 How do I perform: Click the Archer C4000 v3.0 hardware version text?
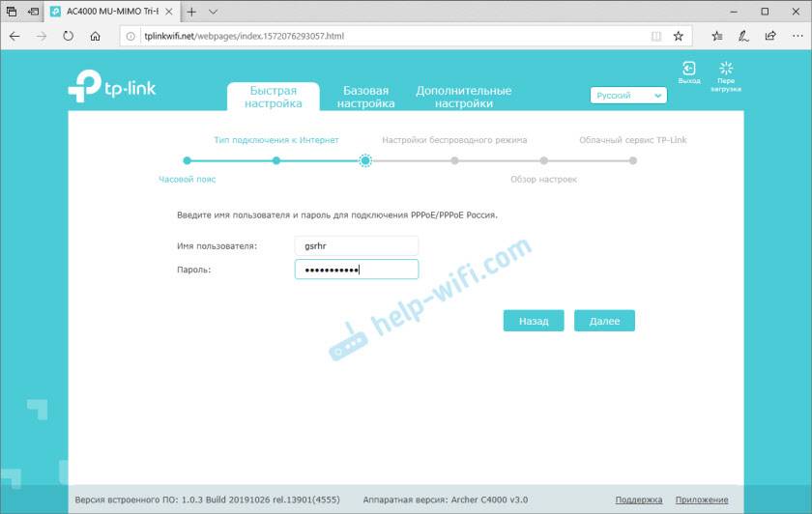(446, 500)
